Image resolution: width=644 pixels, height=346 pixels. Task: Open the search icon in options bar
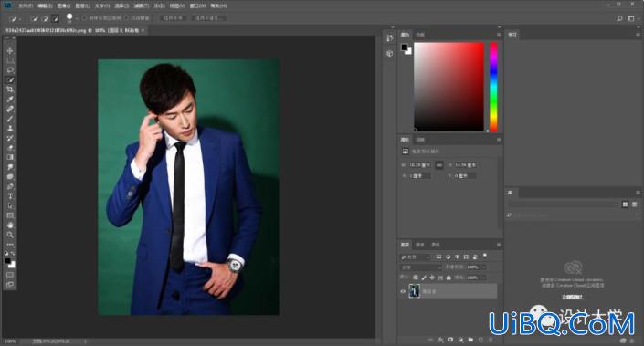point(619,18)
